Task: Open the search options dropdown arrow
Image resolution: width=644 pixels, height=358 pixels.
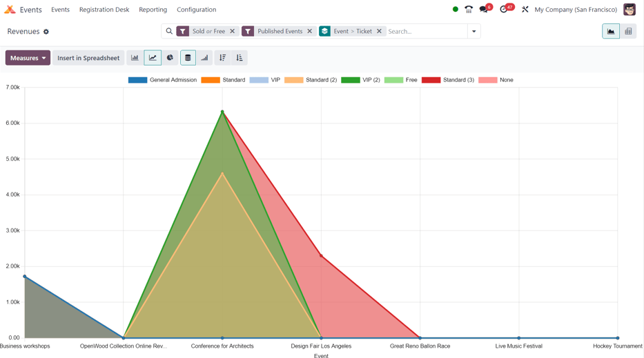Action: [474, 31]
